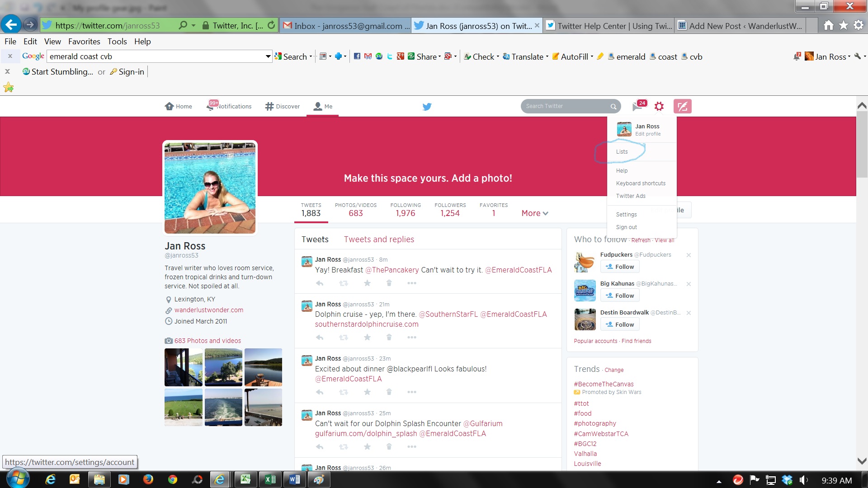Screen dimensions: 868x488
Task: Open the 683 Photos and videos link
Action: coord(208,341)
